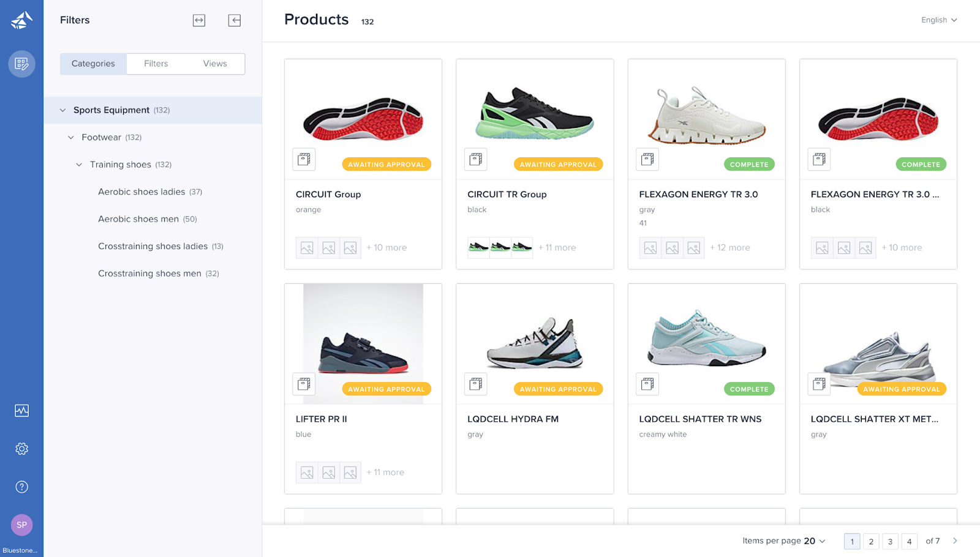Click the LIFTER PR II shoe image
Image resolution: width=980 pixels, height=557 pixels.
(x=363, y=343)
